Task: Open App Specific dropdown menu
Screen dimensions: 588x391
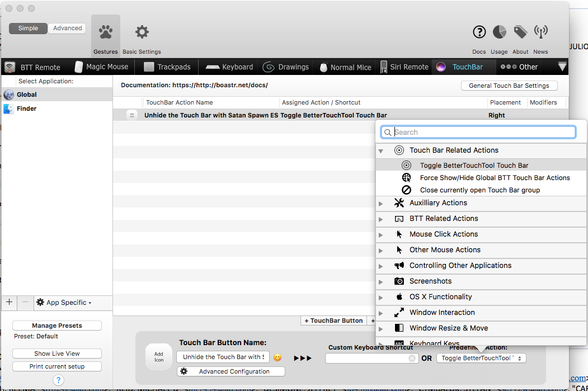Action: 64,302
